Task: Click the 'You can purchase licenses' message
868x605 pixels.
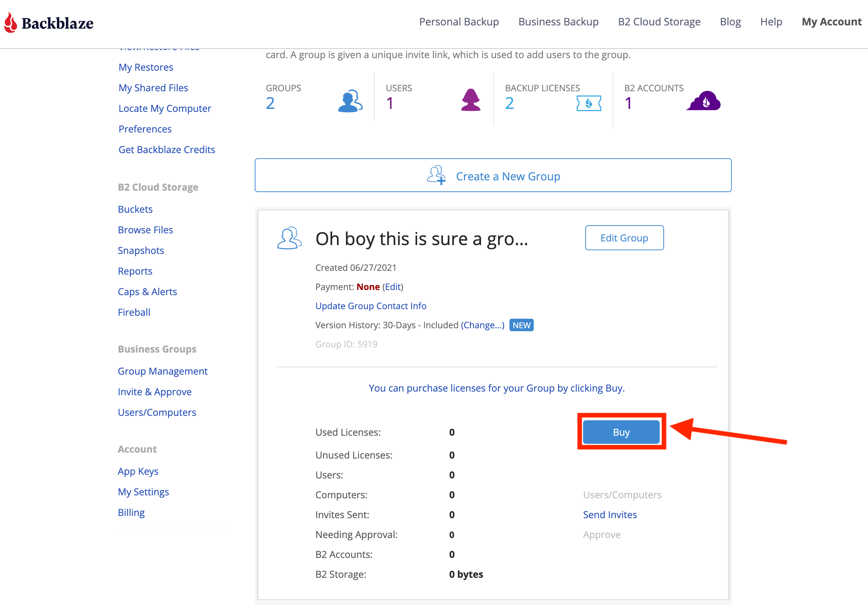Action: [497, 388]
